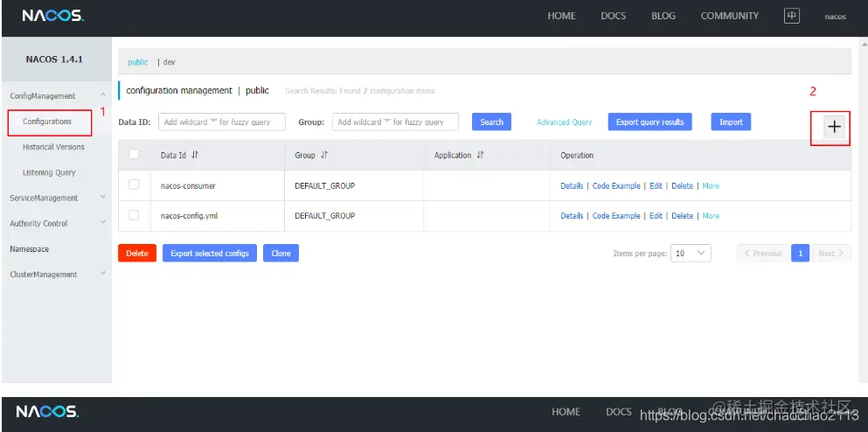Screen dimensions: 868x432
Task: Select the dev namespace tab
Action: (169, 62)
